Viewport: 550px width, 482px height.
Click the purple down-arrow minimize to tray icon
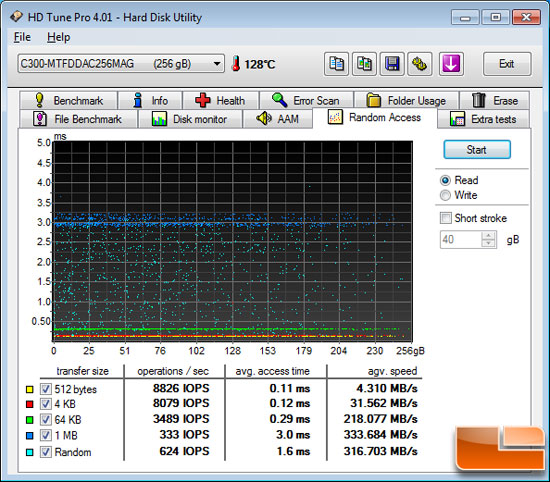coord(451,64)
